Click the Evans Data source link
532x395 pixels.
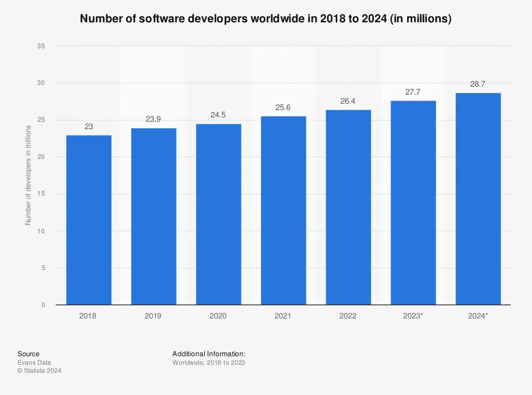coord(35,363)
